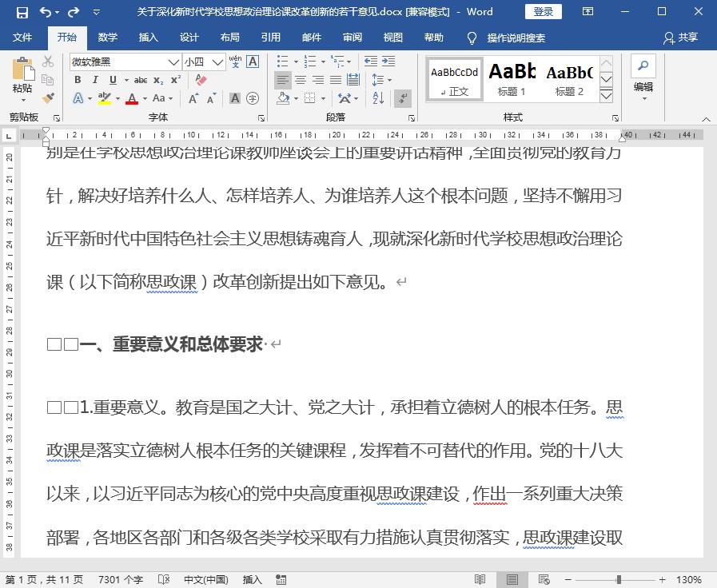The height and width of the screenshot is (588, 717).
Task: Apply the 标题 1 style
Action: coord(511,78)
